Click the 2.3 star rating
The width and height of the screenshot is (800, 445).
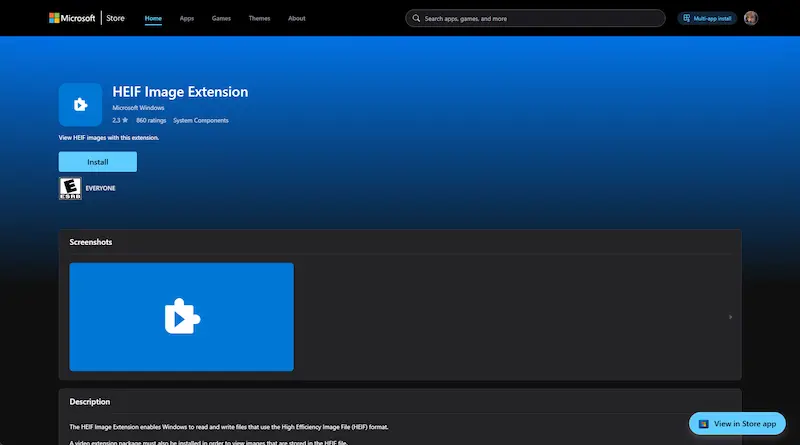tap(120, 120)
